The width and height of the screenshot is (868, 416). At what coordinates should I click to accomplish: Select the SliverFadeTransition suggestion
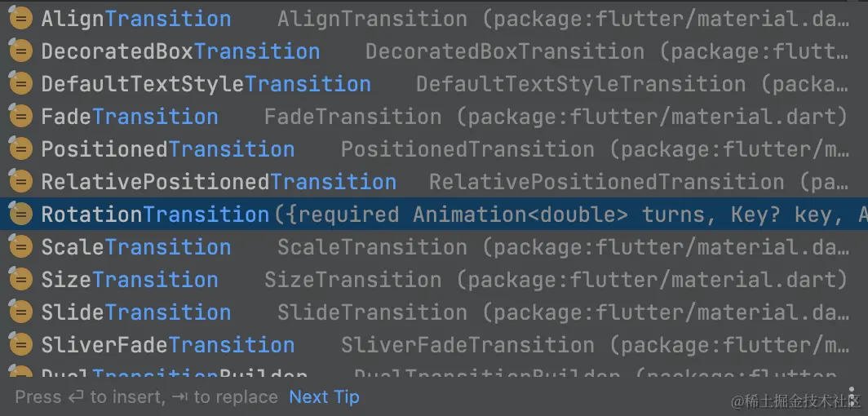coord(167,345)
